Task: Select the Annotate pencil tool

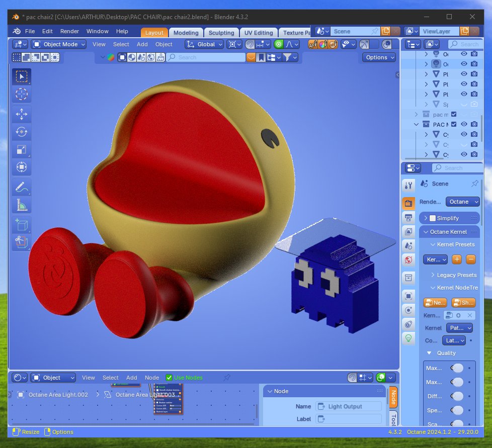Action: [21, 188]
